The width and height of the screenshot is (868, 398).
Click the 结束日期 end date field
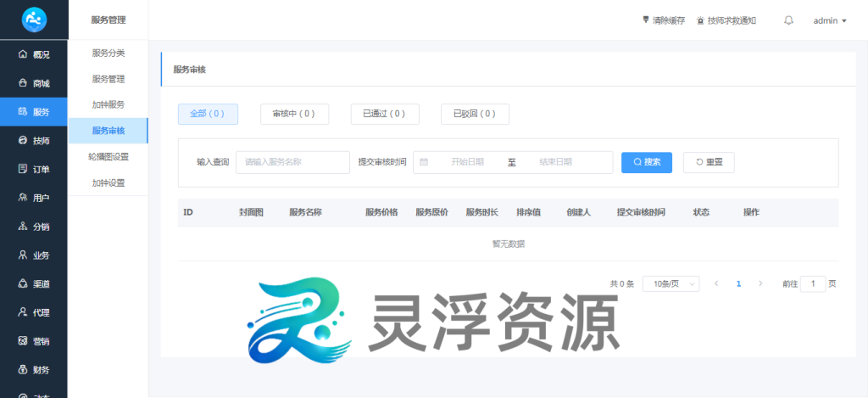coord(556,162)
